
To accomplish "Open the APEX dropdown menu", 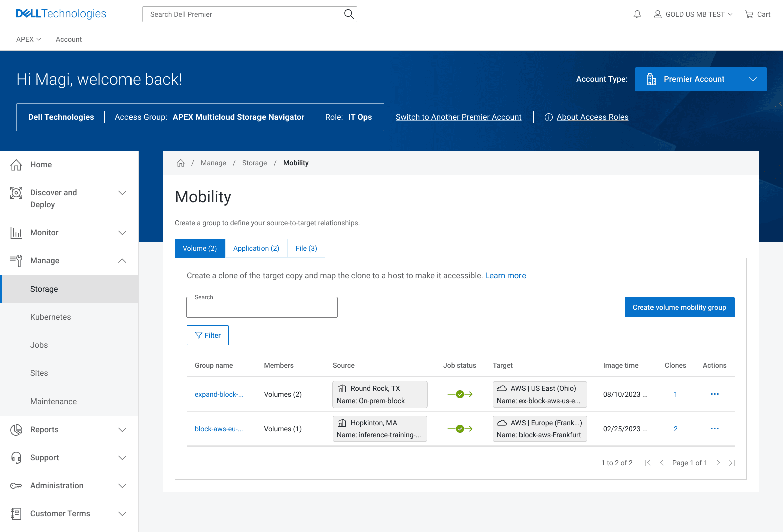I will 29,39.
